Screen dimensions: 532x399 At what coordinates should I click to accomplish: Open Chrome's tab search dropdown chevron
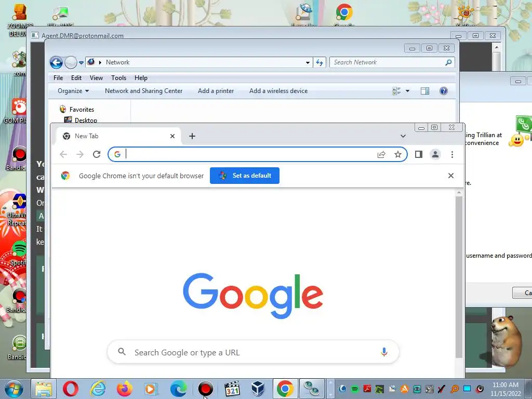point(403,136)
